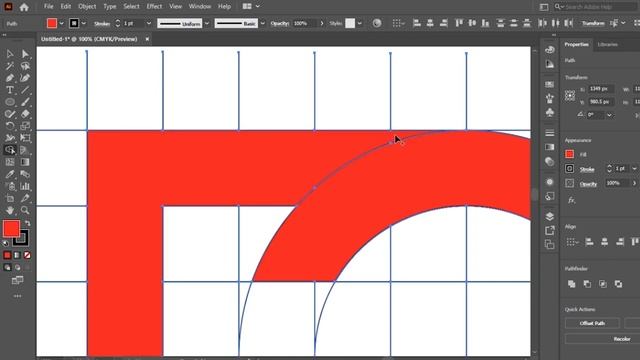Select the Hand tool
Image resolution: width=640 pixels, height=360 pixels.
click(x=10, y=210)
